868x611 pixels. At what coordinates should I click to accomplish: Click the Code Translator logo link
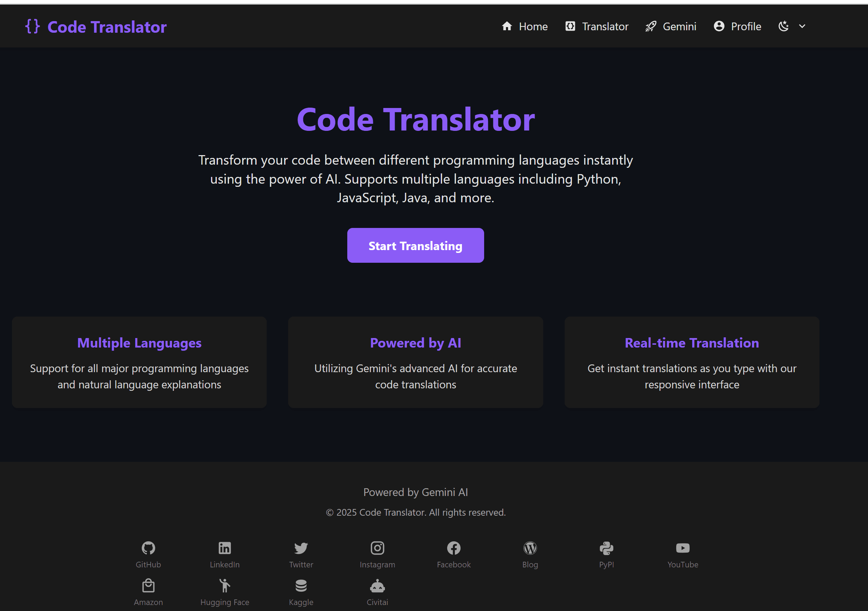(x=96, y=27)
